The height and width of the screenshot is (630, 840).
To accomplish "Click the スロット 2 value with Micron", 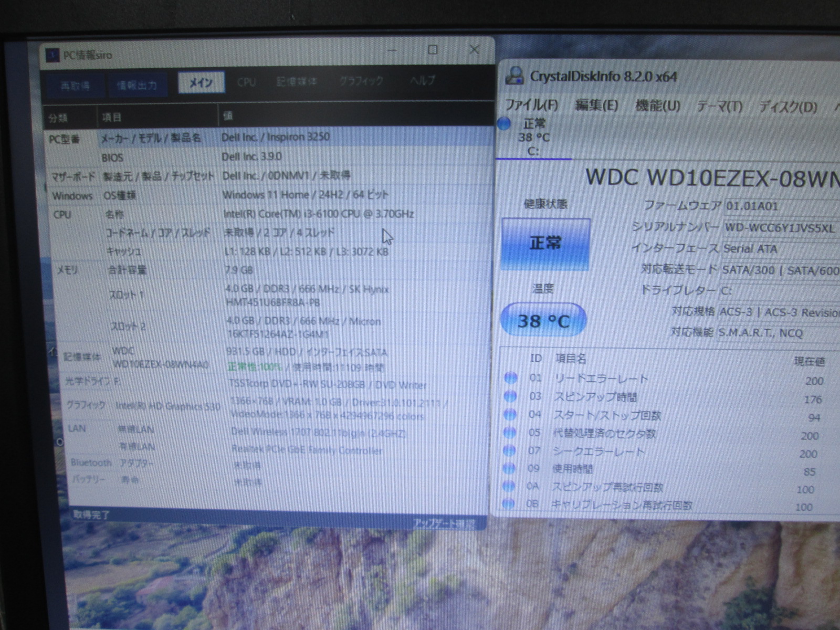I will 303,327.
